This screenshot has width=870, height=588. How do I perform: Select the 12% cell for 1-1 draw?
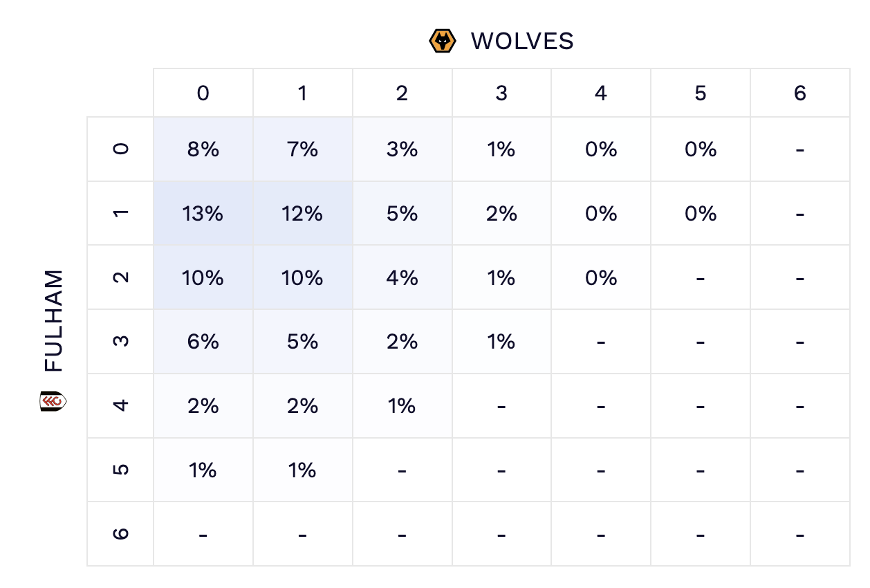[303, 214]
